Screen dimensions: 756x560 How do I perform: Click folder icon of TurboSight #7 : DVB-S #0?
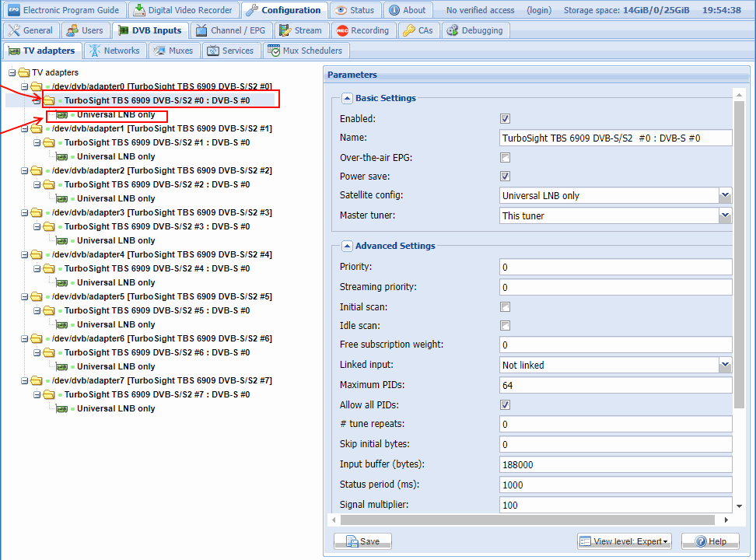[x=49, y=394]
